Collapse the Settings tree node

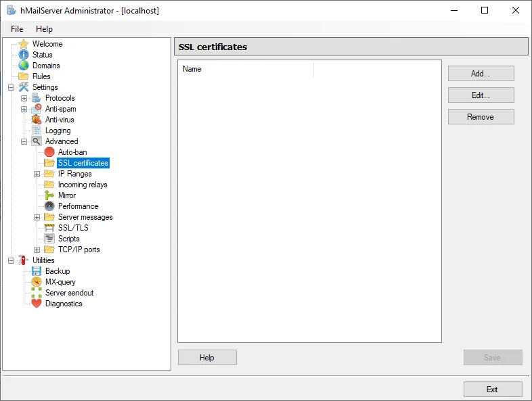coord(12,87)
